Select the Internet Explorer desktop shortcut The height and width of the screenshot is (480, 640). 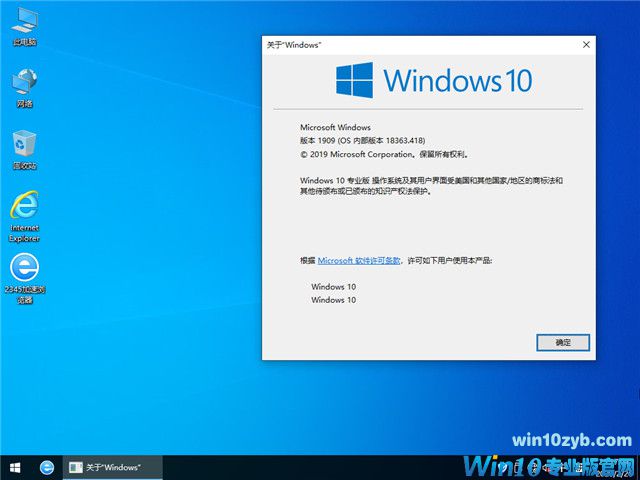(x=24, y=216)
